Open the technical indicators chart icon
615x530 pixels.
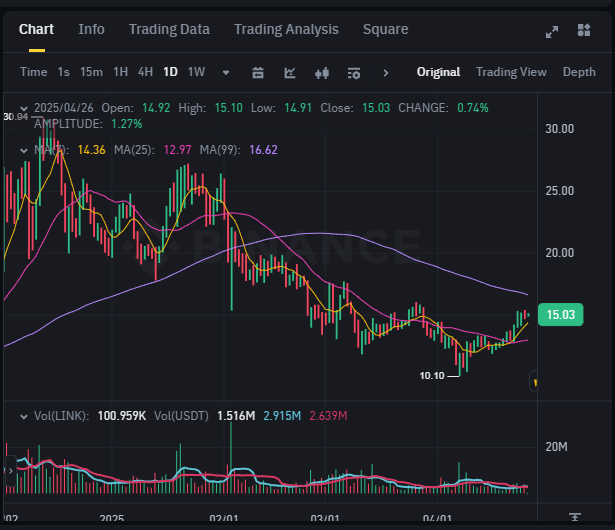click(x=290, y=73)
